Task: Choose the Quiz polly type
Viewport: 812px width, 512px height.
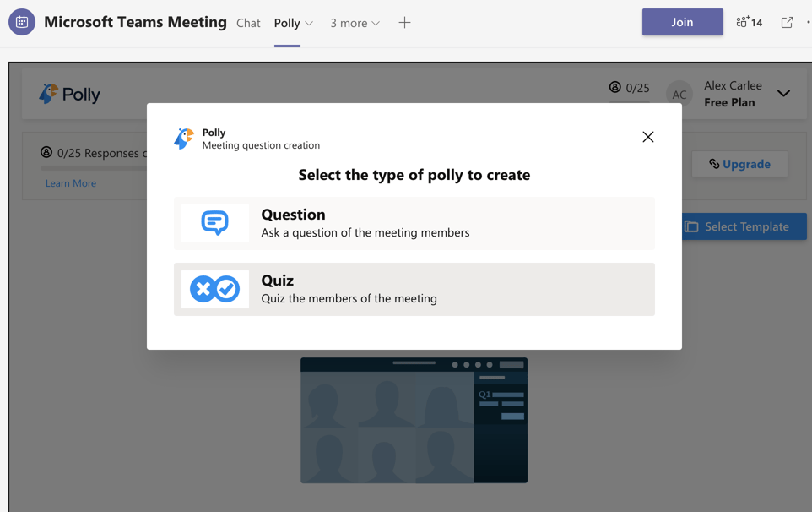Action: (414, 289)
